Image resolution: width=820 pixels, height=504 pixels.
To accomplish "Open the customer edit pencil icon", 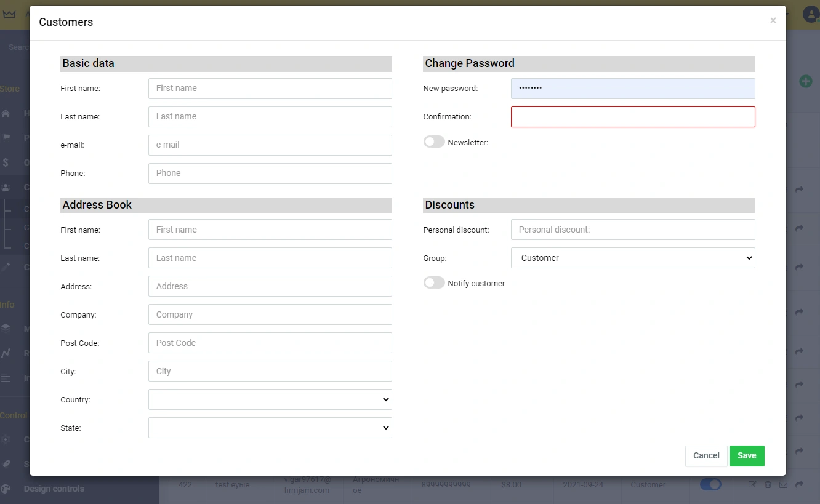I will pos(752,484).
